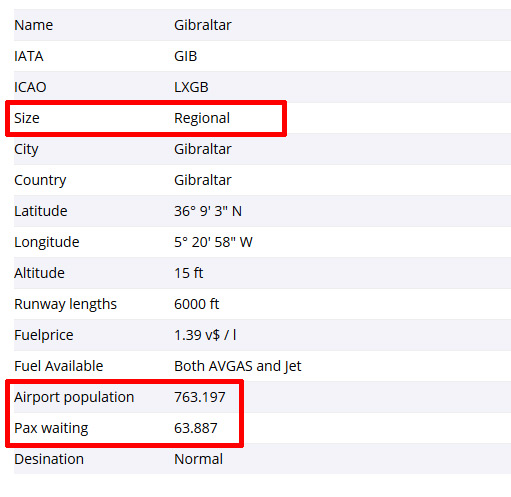Click the 6000 ft runway length
The image size is (511, 497).
197,304
